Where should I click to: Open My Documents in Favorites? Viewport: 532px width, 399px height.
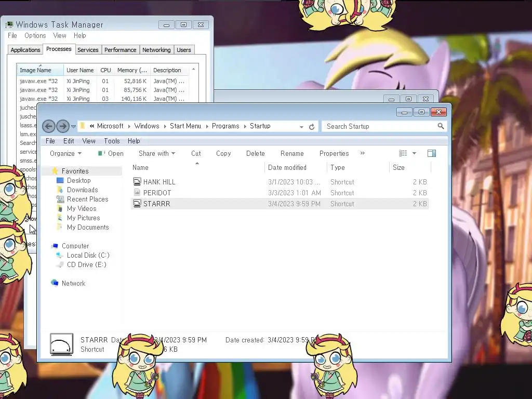click(88, 228)
